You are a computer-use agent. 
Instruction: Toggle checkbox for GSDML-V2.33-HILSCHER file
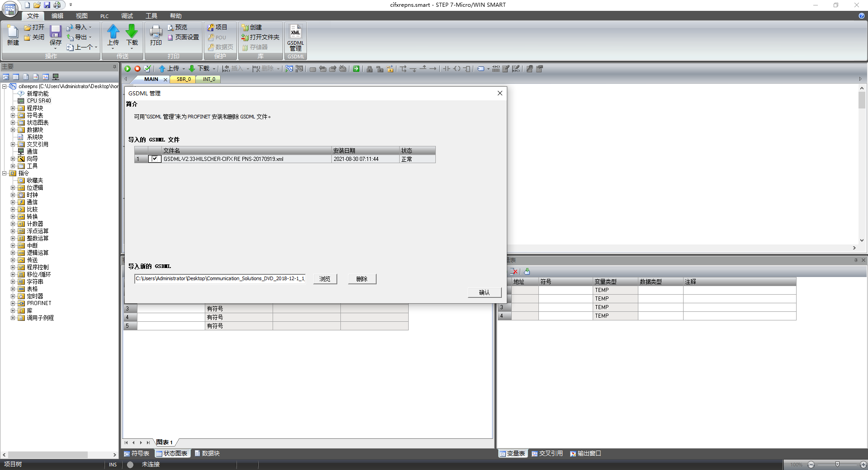[x=155, y=159]
